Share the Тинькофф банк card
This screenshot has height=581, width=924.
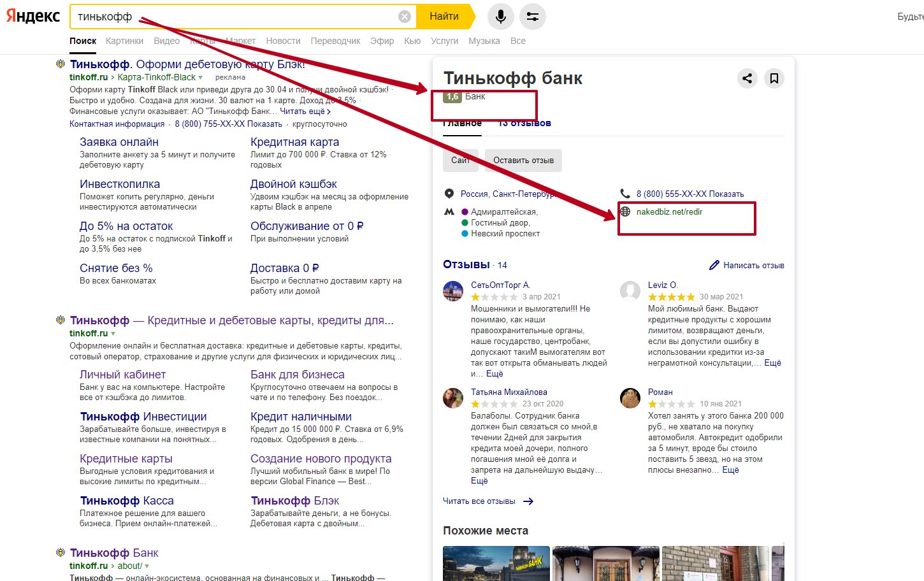click(747, 78)
